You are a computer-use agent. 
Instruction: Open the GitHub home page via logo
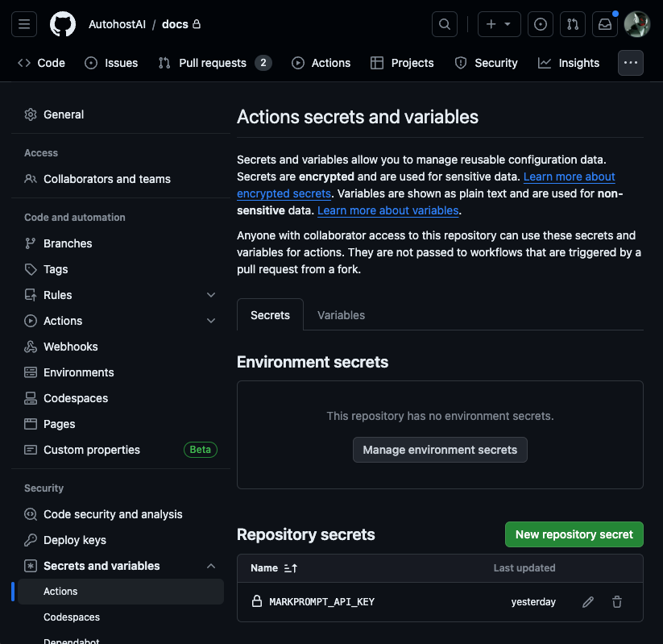pyautogui.click(x=63, y=24)
